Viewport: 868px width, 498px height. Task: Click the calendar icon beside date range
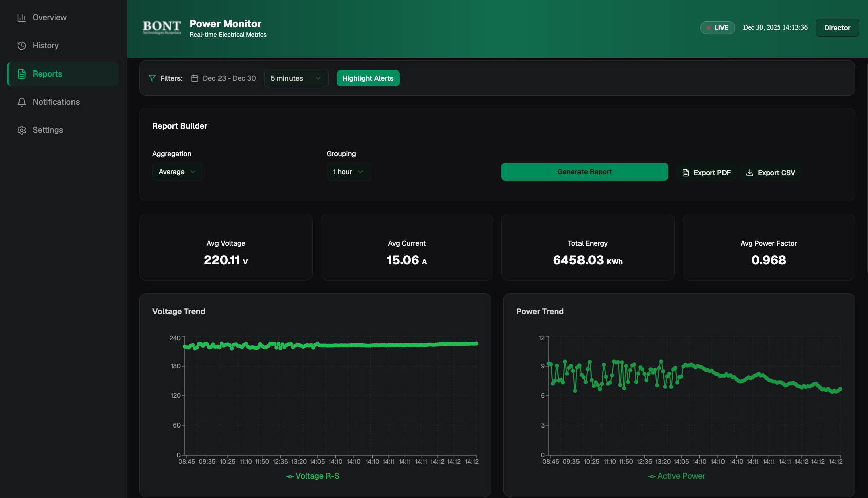(x=195, y=78)
